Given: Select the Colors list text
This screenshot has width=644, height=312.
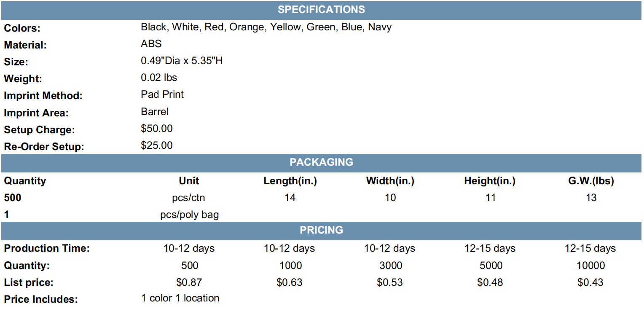Looking at the screenshot, I should point(266,27).
